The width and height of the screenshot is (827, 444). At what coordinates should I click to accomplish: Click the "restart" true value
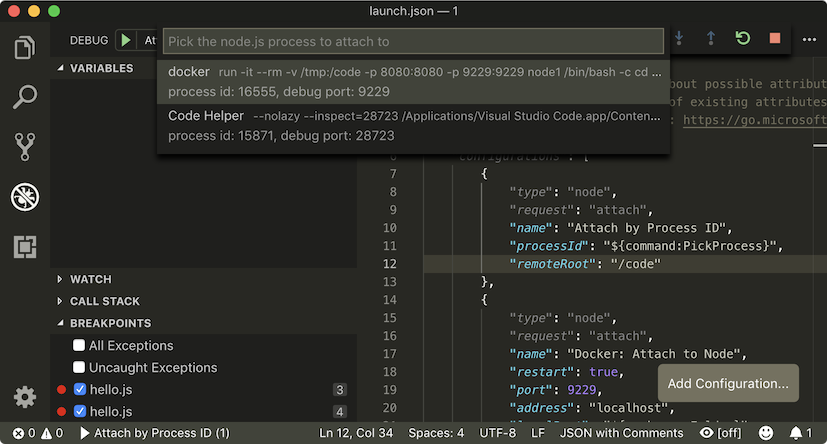(603, 372)
